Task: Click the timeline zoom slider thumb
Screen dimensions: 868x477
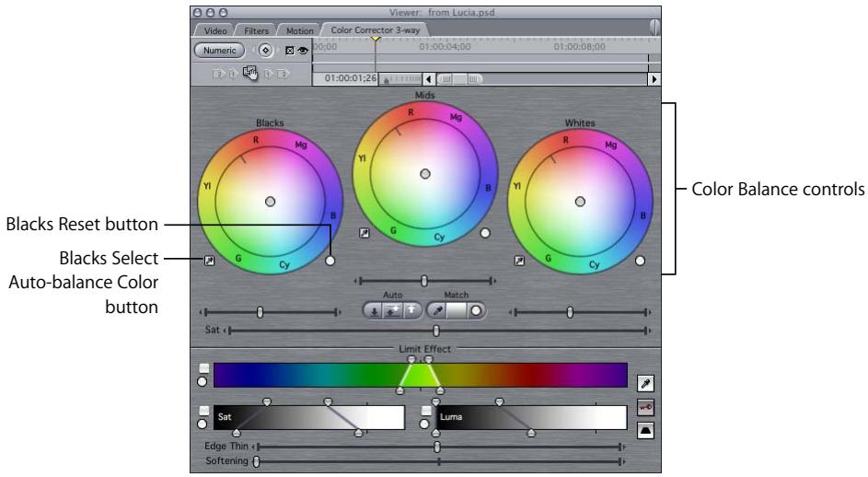Action: [x=459, y=79]
